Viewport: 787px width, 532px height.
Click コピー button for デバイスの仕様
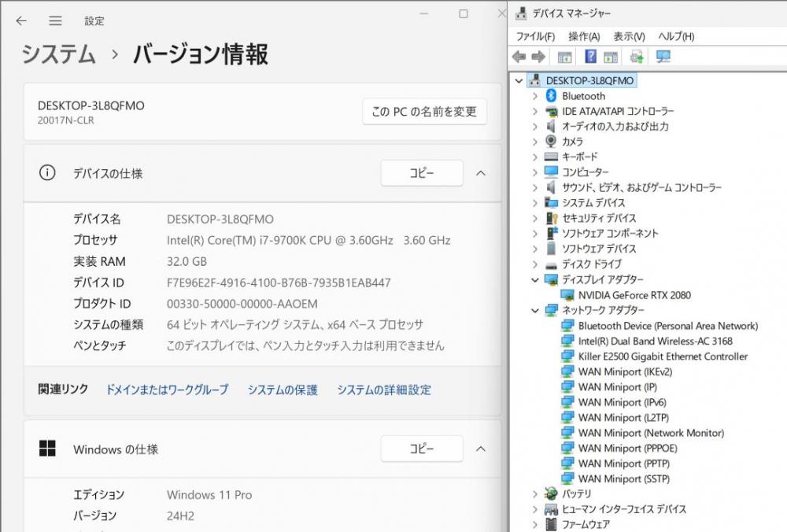[x=422, y=173]
